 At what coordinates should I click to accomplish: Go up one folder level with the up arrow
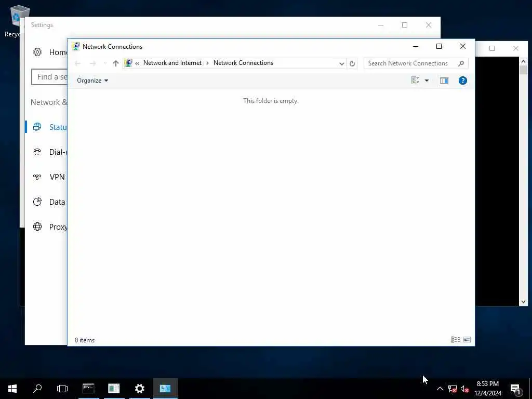116,63
